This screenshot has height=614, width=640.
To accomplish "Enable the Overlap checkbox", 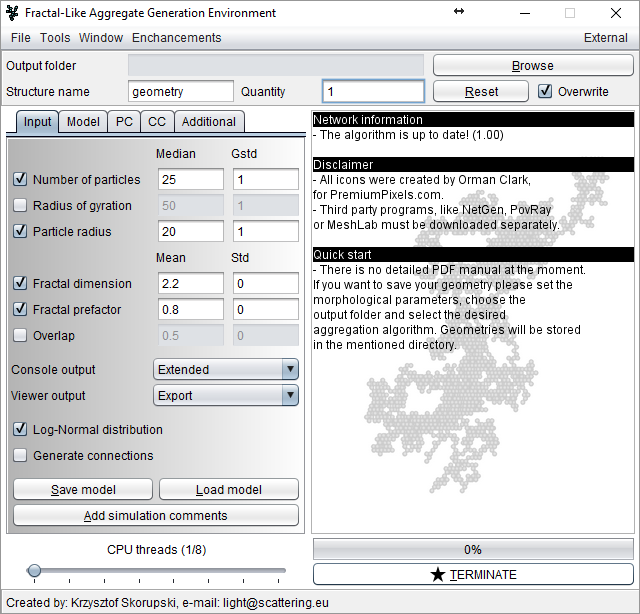I will click(x=20, y=335).
